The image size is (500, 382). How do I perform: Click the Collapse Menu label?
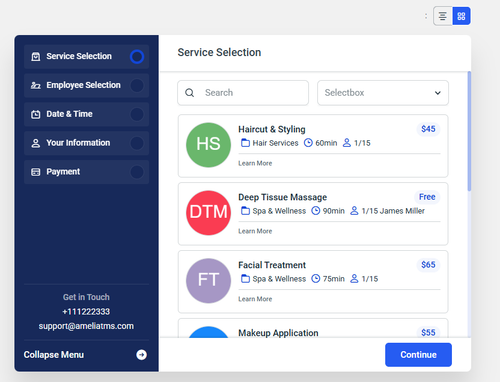tap(54, 355)
